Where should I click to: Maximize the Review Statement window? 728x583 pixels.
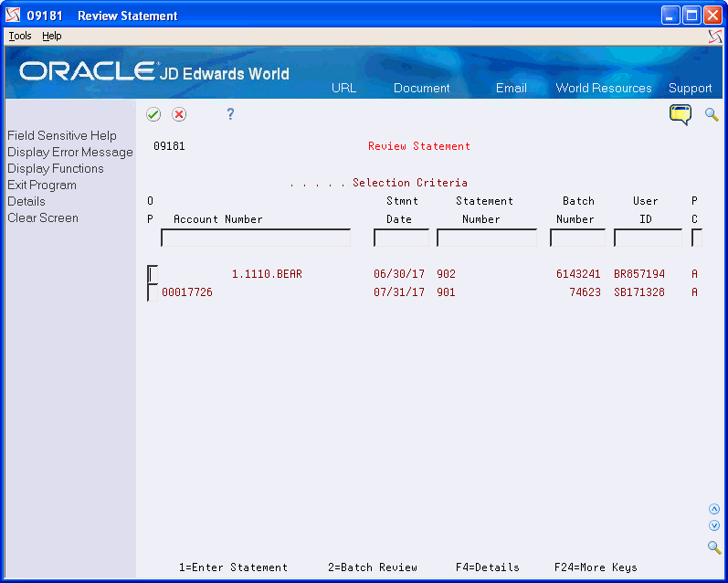691,16
